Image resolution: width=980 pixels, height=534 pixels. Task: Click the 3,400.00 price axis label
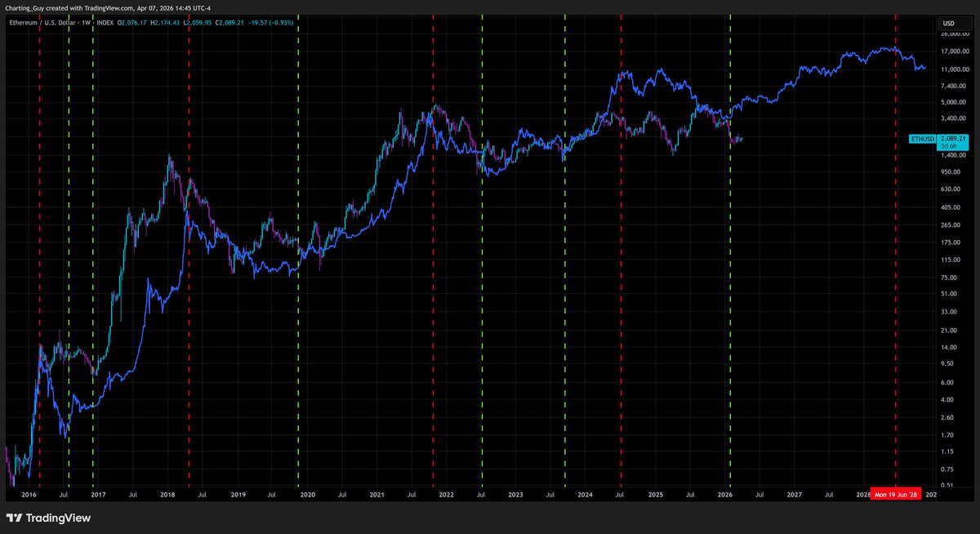coord(954,118)
